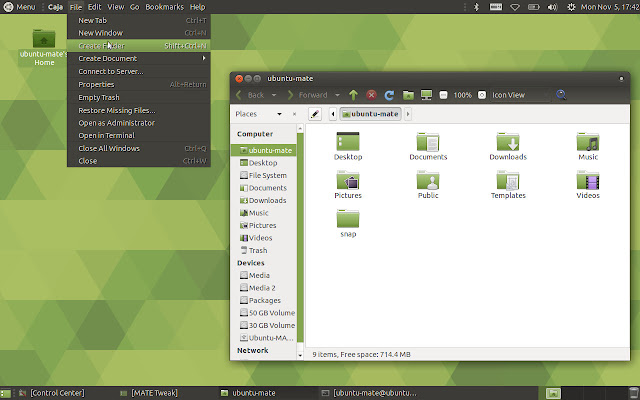Click the Show Desktop panel button
The height and width of the screenshot is (400, 640).
tap(6, 393)
